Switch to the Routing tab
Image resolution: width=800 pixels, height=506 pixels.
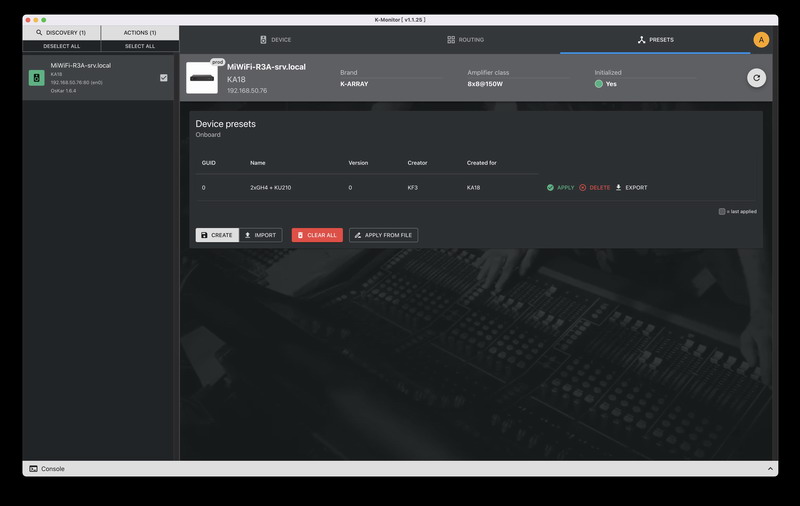pos(465,40)
